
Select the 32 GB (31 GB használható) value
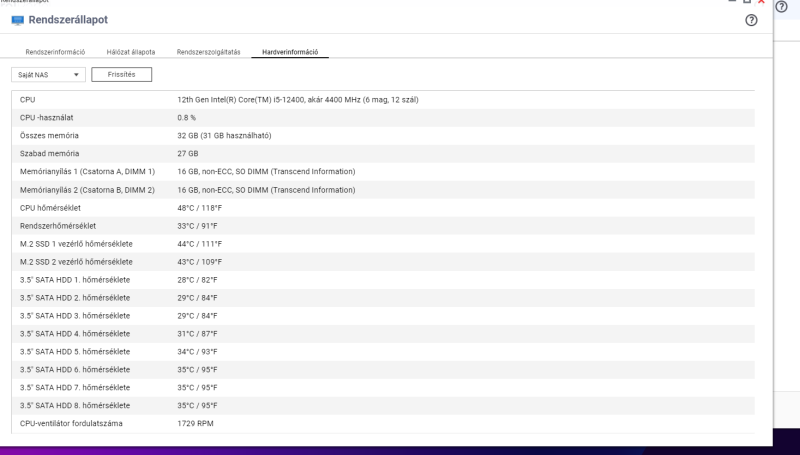pos(224,136)
